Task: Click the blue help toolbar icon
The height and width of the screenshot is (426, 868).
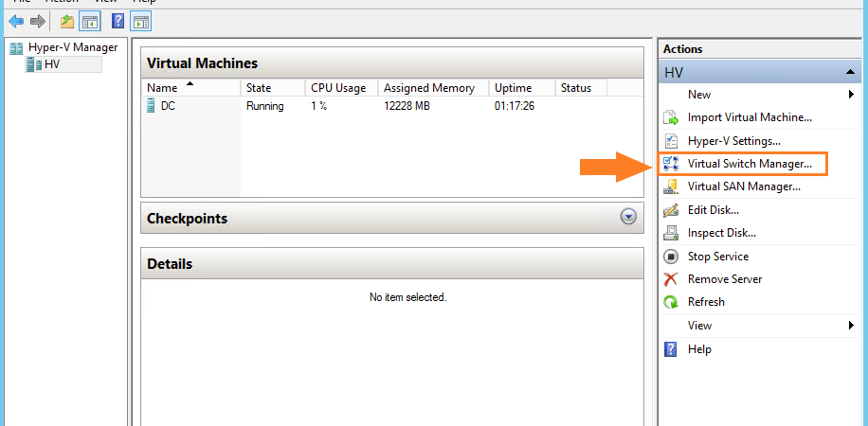Action: click(x=118, y=22)
